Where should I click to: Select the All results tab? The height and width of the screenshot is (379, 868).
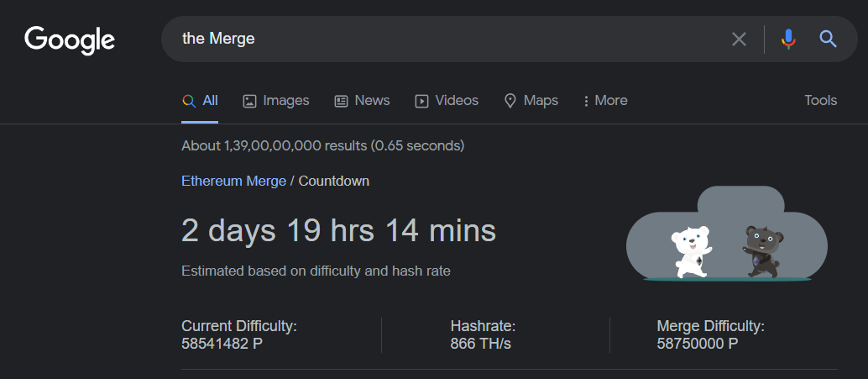(x=200, y=101)
